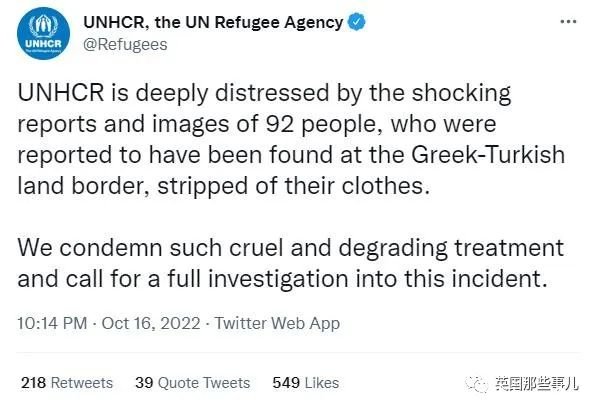
Task: Click the number 39 quote count
Action: [144, 383]
